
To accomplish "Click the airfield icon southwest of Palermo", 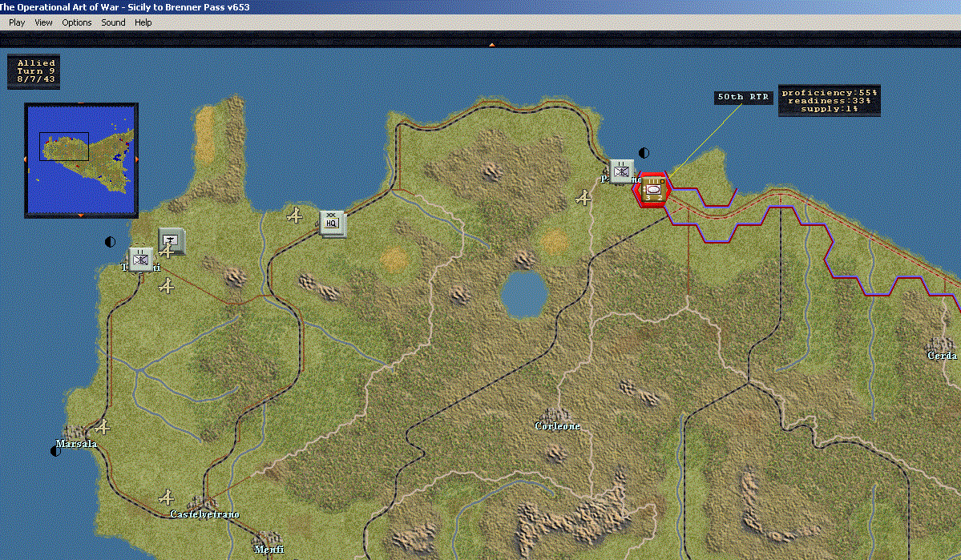I will (x=583, y=197).
